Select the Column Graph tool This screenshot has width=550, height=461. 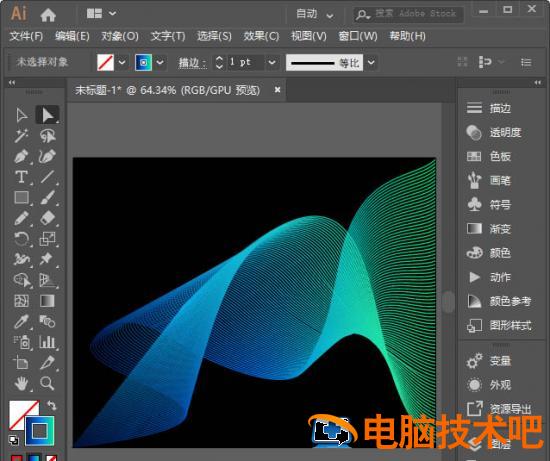coord(47,342)
